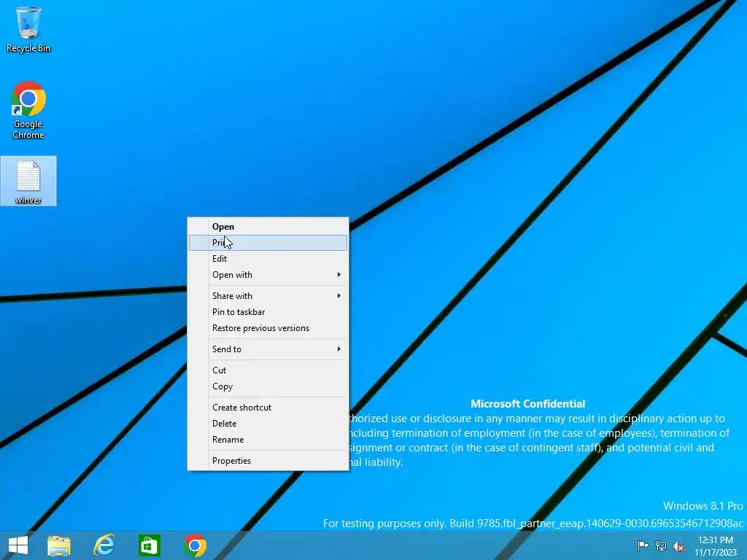This screenshot has height=560, width=747.
Task: Expand the Open with submenu
Action: pos(268,275)
